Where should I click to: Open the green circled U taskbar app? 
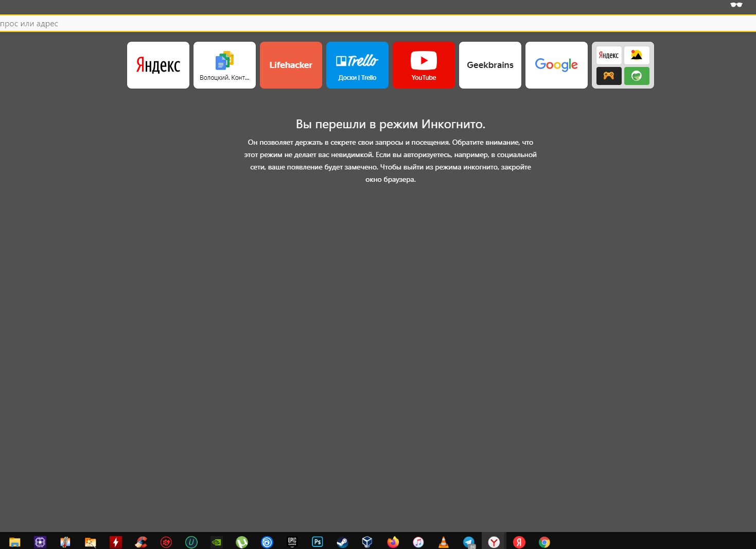191,542
